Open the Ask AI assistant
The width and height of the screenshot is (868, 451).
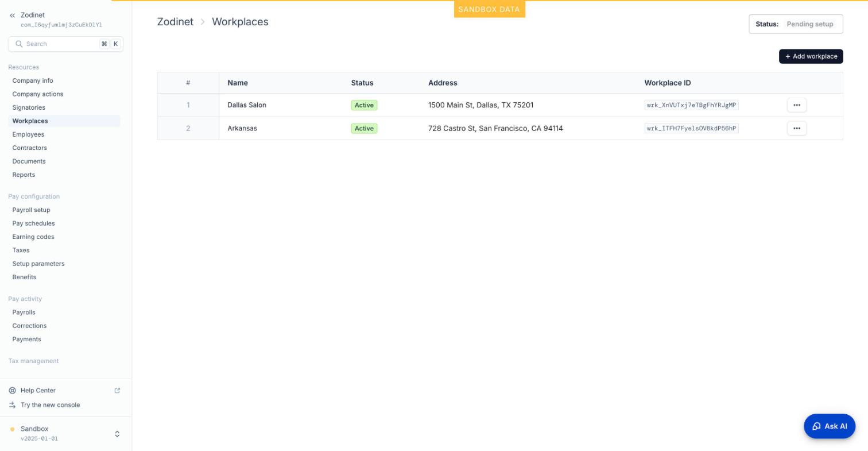(830, 426)
